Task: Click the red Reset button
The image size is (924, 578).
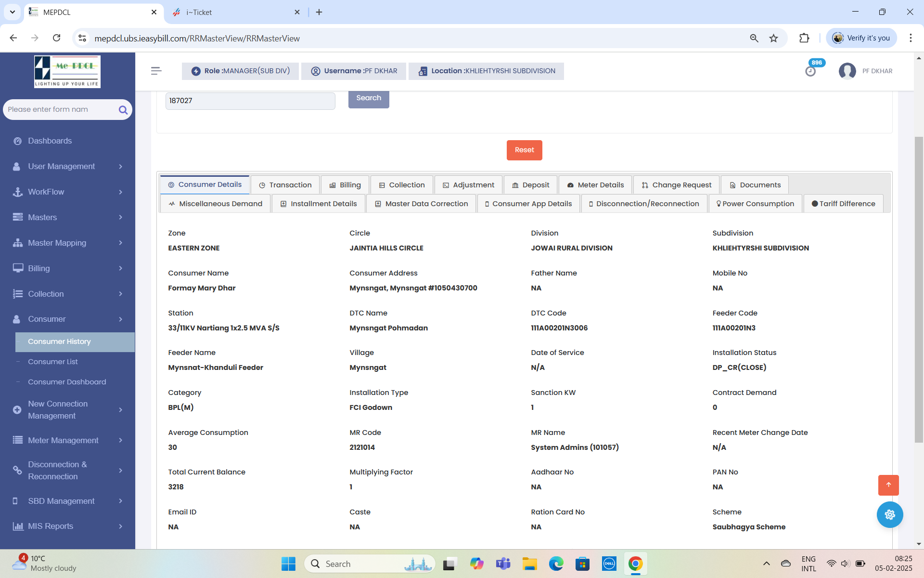Action: (524, 150)
